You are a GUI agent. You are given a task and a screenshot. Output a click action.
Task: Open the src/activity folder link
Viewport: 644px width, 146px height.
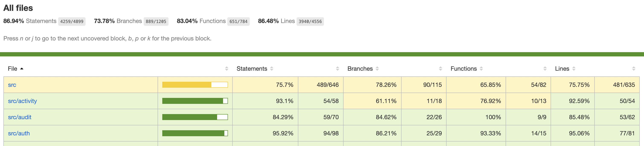click(x=22, y=101)
